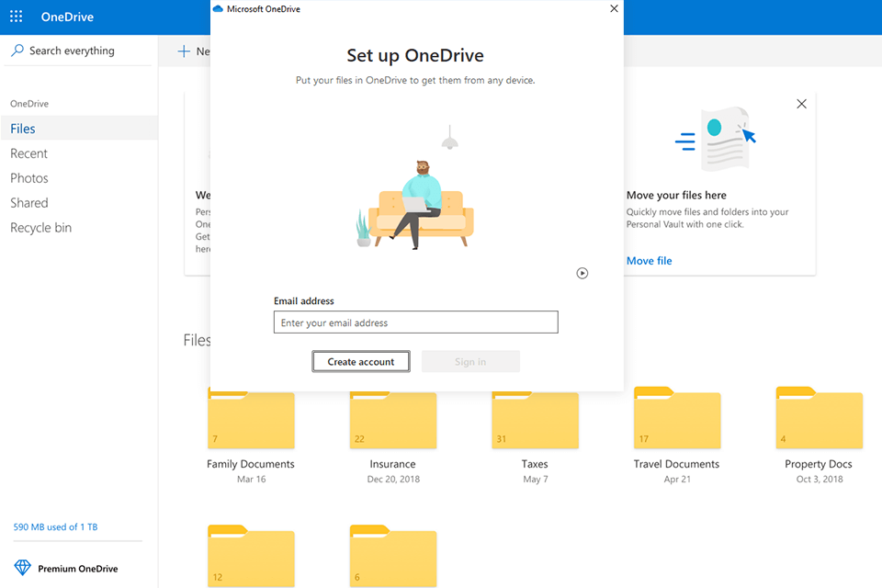Open Recent in the sidebar
The width and height of the screenshot is (882, 588).
pyautogui.click(x=28, y=153)
